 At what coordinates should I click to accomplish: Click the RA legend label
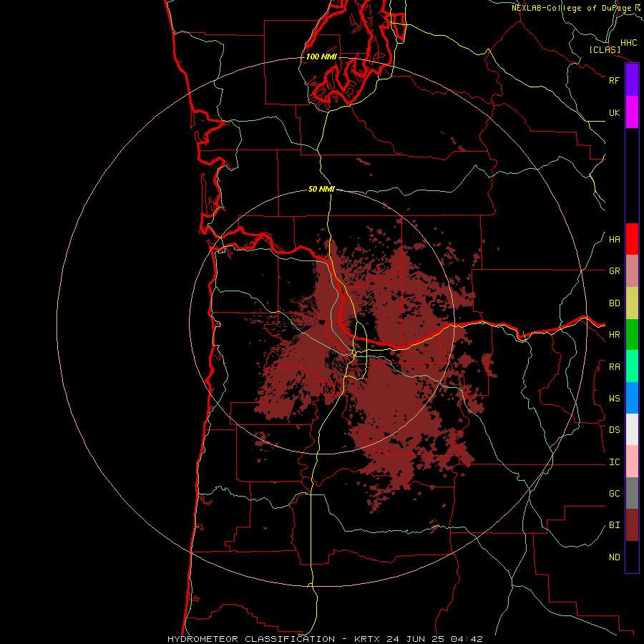coord(614,367)
